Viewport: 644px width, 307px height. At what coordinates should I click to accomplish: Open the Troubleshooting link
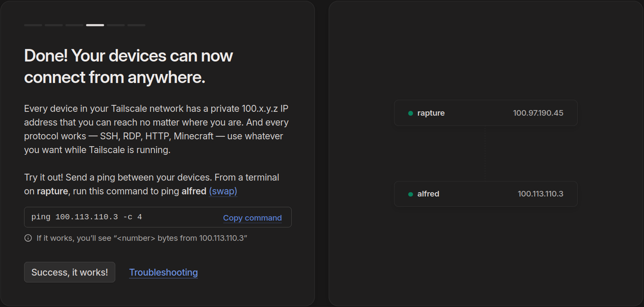pos(163,272)
